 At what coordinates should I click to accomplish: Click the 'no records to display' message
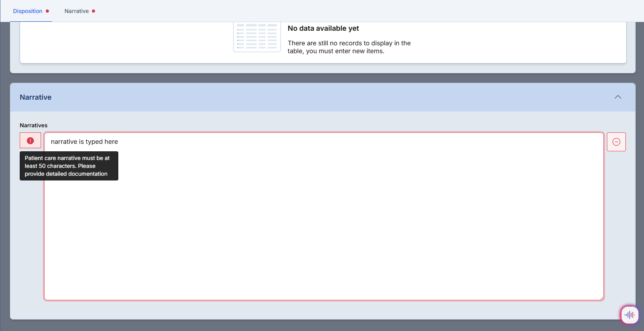(349, 47)
